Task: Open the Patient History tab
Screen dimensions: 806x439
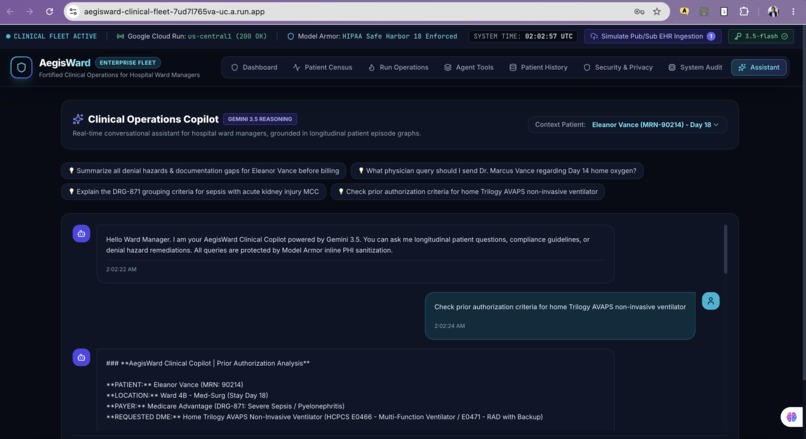Action: coord(538,67)
